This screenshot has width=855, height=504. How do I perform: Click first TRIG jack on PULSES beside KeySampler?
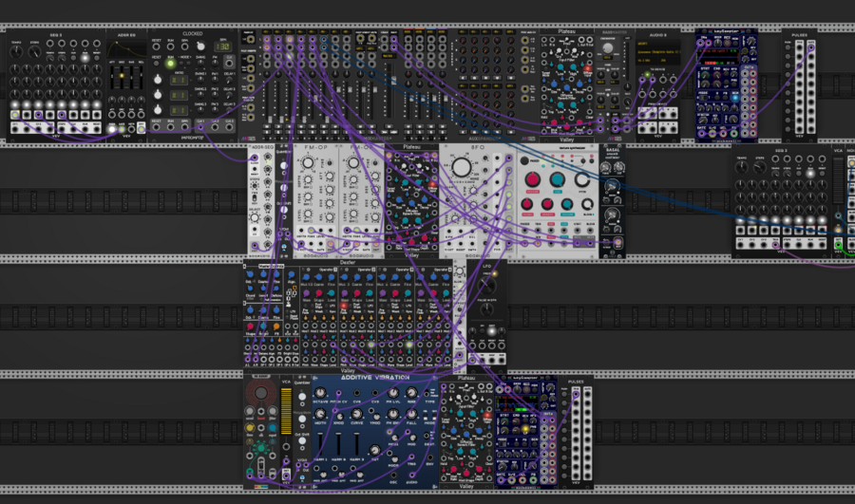pos(576,395)
